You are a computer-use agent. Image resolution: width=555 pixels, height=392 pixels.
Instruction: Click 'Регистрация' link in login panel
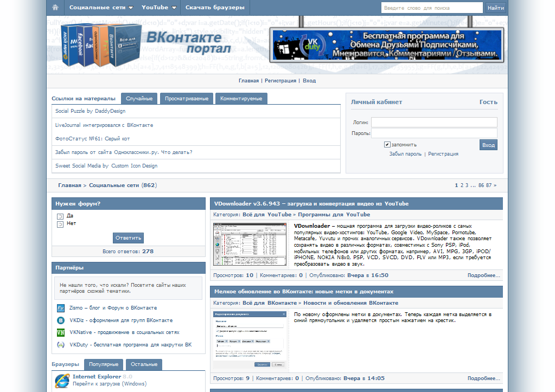[443, 154]
